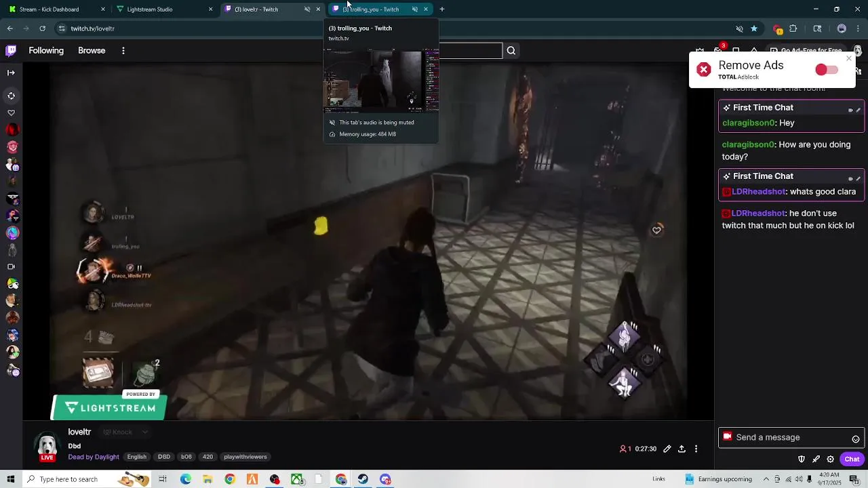Toggle the Remove Ads switch
This screenshot has width=868, height=488.
pyautogui.click(x=827, y=70)
